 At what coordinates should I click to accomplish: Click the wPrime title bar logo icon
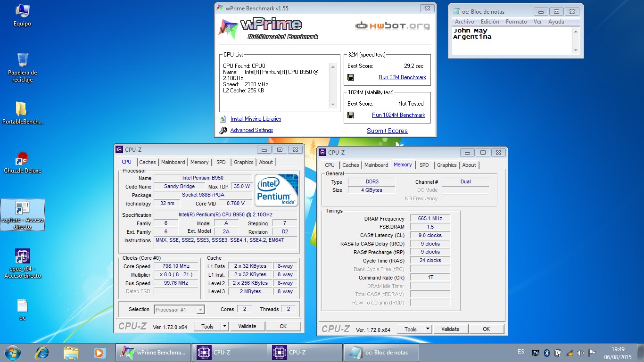(x=221, y=8)
